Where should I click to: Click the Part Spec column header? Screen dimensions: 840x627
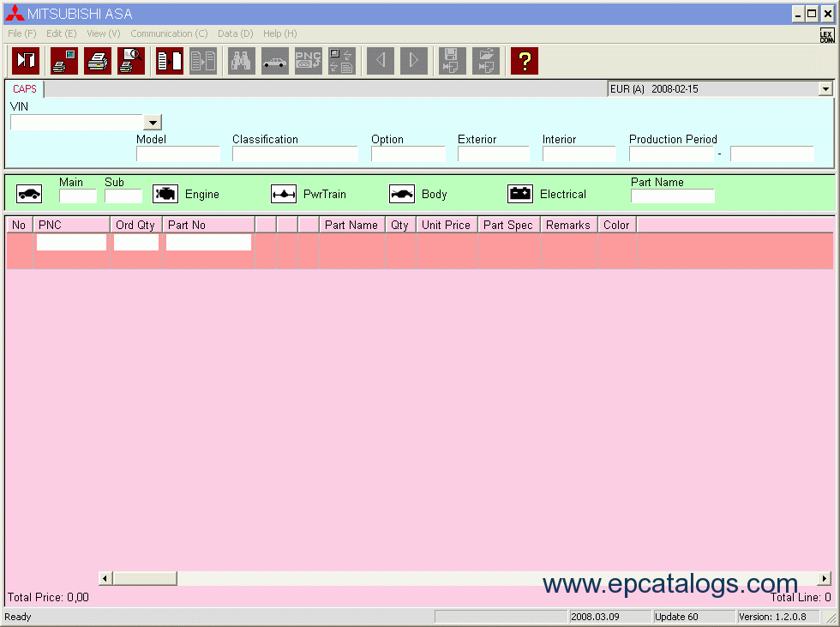click(508, 225)
